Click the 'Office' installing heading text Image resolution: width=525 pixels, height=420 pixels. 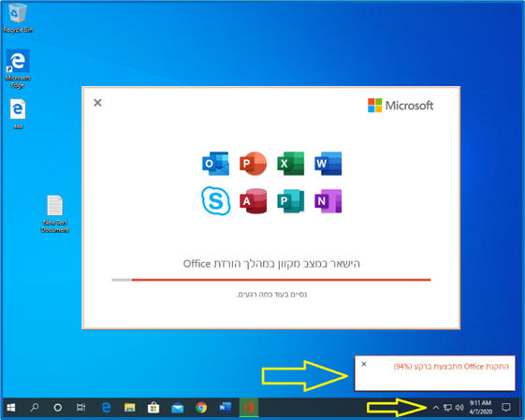pyautogui.click(x=271, y=264)
